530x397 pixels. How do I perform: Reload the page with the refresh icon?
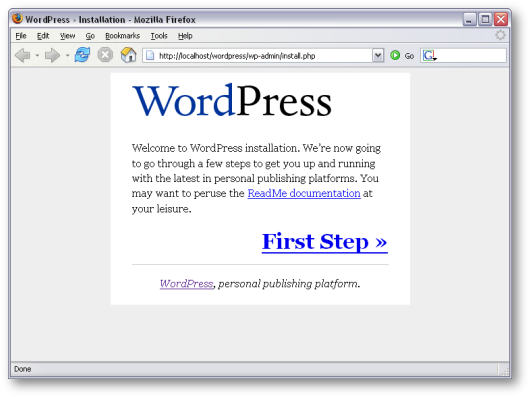(x=82, y=55)
